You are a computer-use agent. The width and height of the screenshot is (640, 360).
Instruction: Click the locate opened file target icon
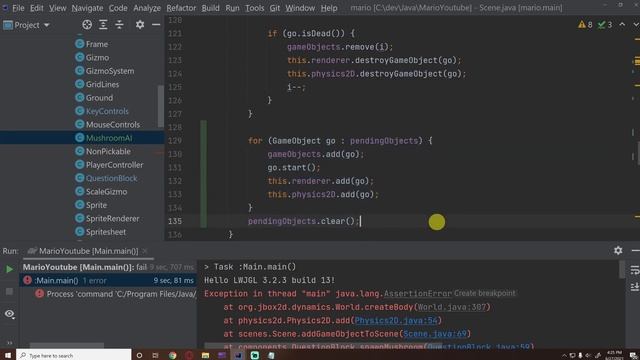pos(87,25)
